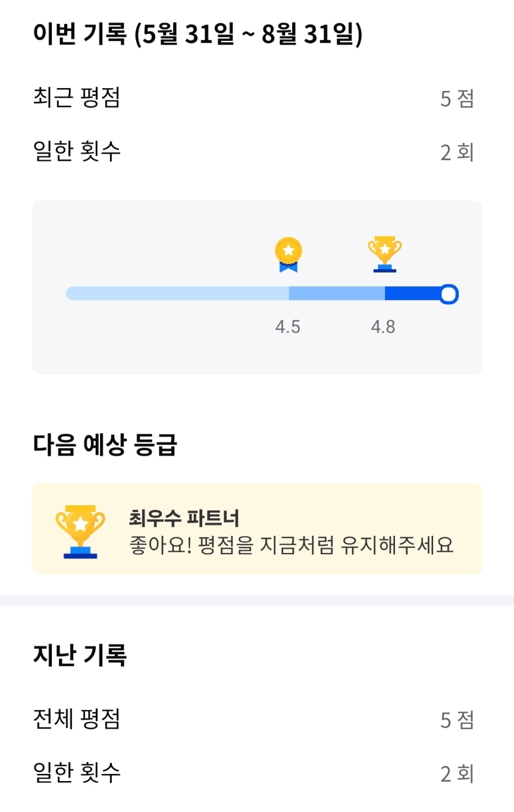Tap the 일한 횟수 label under 지난 기록
The image size is (514, 812).
(77, 773)
